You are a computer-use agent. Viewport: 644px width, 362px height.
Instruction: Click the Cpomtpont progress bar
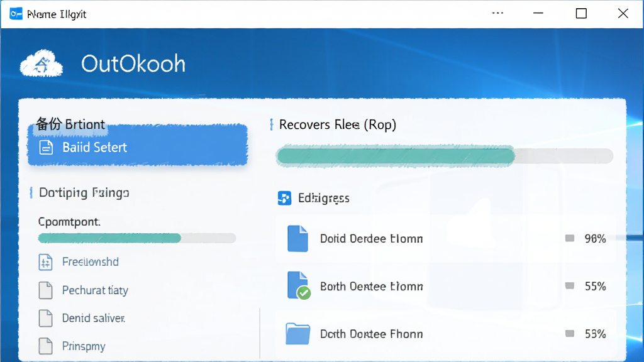pos(137,238)
